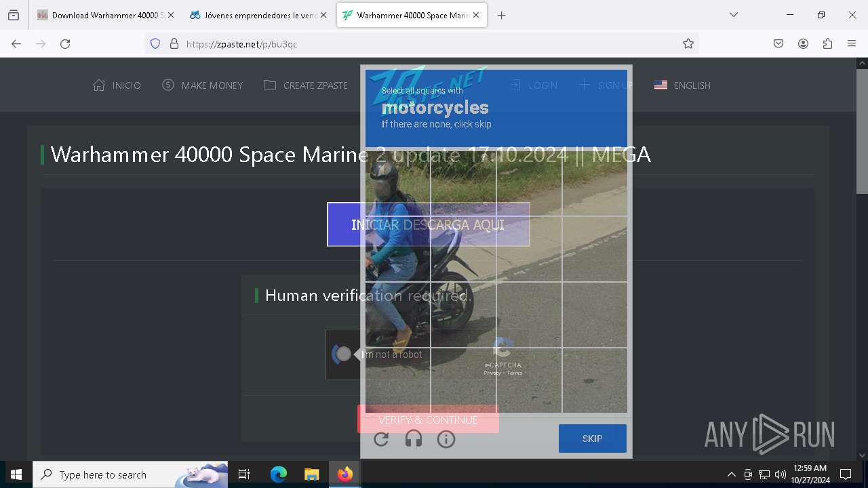Click INICIAR DESCARGA AQUI button
This screenshot has height=488, width=868.
[428, 224]
